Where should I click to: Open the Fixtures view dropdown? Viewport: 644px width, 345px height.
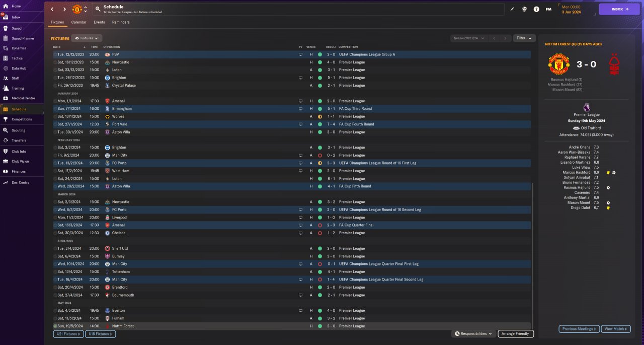87,38
